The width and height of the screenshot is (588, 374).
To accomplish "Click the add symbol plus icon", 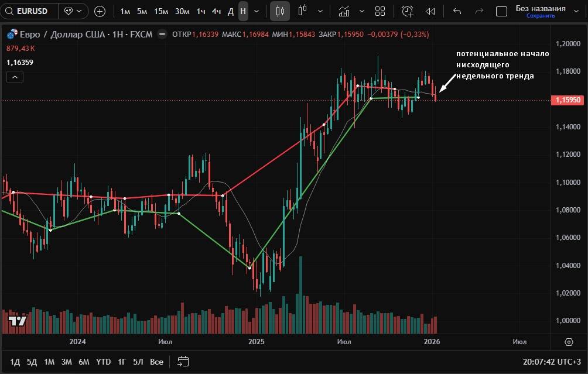I will pos(100,11).
